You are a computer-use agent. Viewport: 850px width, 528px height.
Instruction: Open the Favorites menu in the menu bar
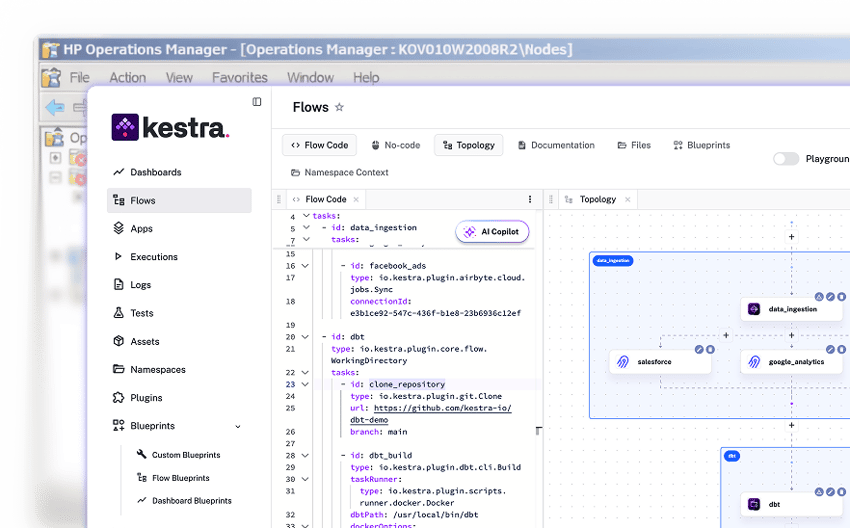click(x=240, y=77)
